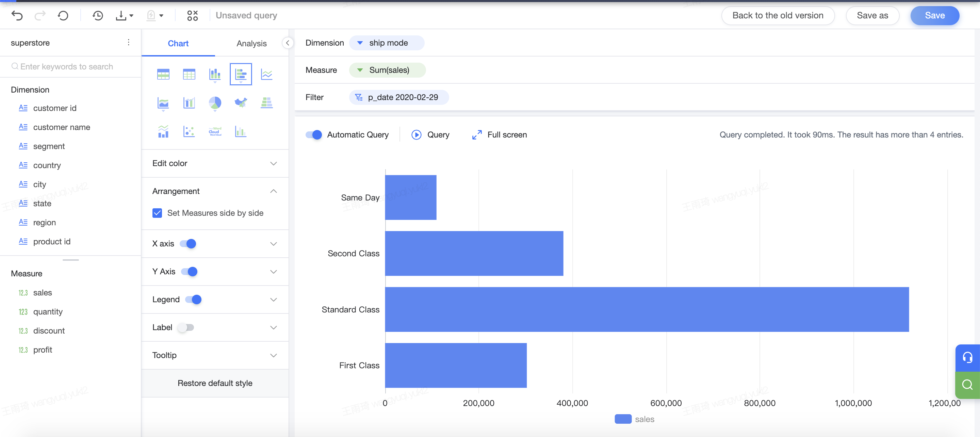Select the detail grid table chart type

(x=189, y=74)
